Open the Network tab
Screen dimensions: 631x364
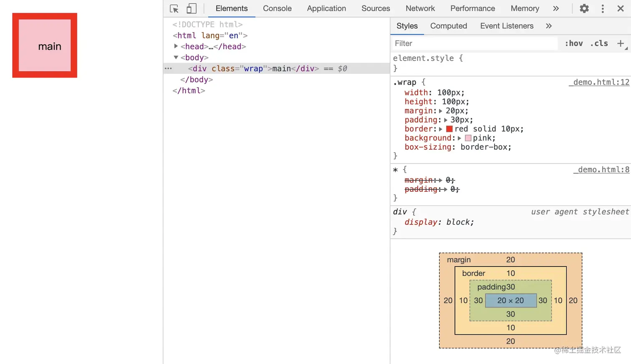420,8
